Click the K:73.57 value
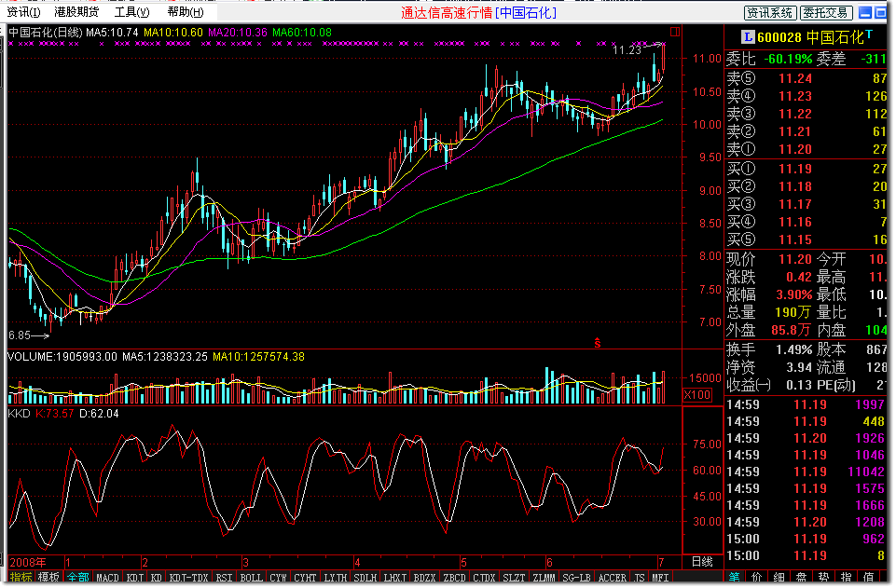Image resolution: width=896 pixels, height=588 pixels. coord(55,414)
